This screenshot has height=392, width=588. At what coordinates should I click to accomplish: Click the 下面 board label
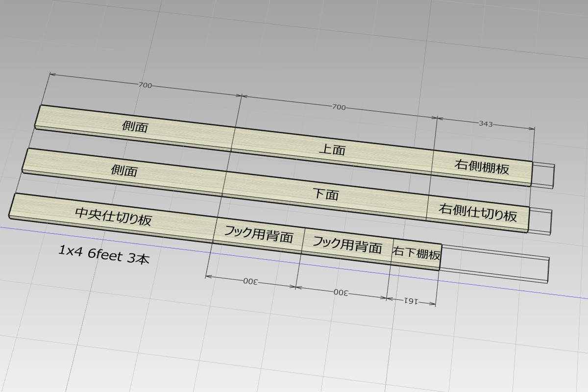(x=326, y=194)
